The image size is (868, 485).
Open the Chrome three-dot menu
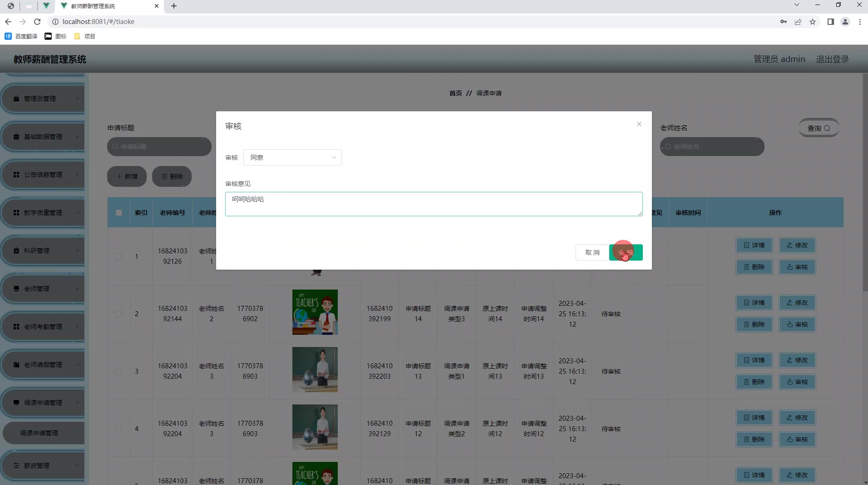(860, 22)
